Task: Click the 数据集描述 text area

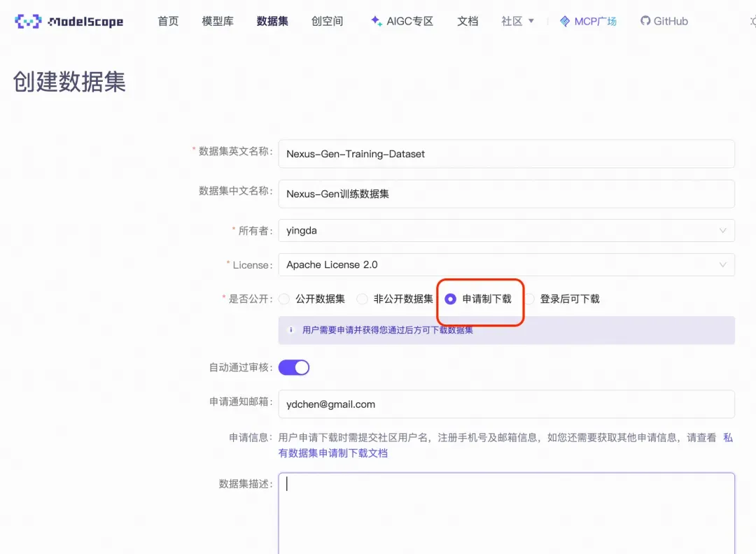Action: click(506, 513)
